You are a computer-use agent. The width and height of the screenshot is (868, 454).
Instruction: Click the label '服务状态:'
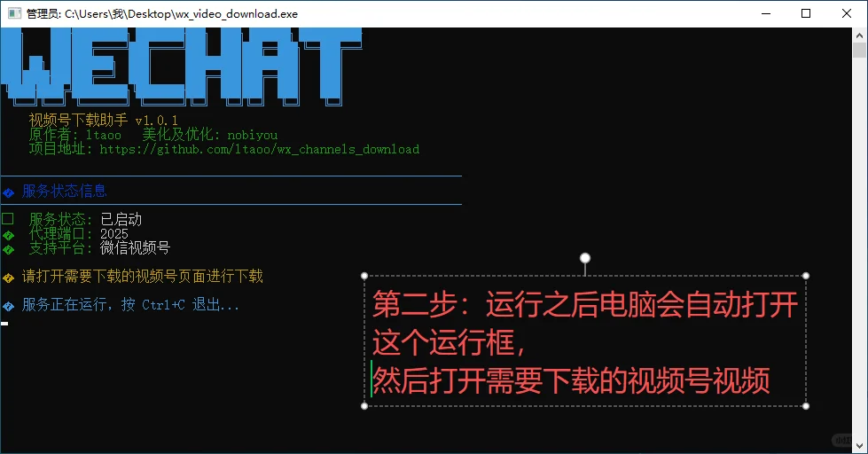[x=60, y=219]
